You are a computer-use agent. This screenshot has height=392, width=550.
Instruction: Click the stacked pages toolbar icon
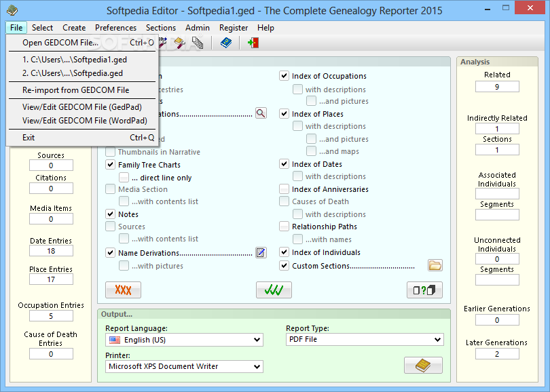198,43
